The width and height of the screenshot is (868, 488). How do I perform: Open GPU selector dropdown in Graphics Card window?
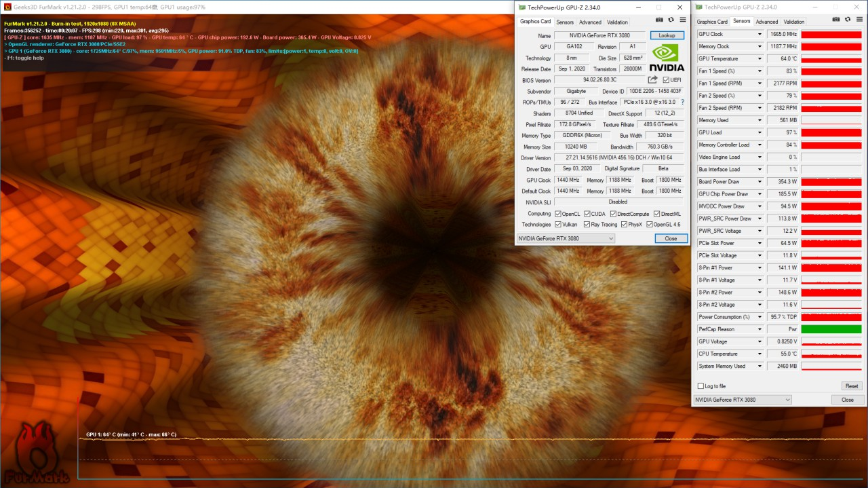tap(566, 238)
